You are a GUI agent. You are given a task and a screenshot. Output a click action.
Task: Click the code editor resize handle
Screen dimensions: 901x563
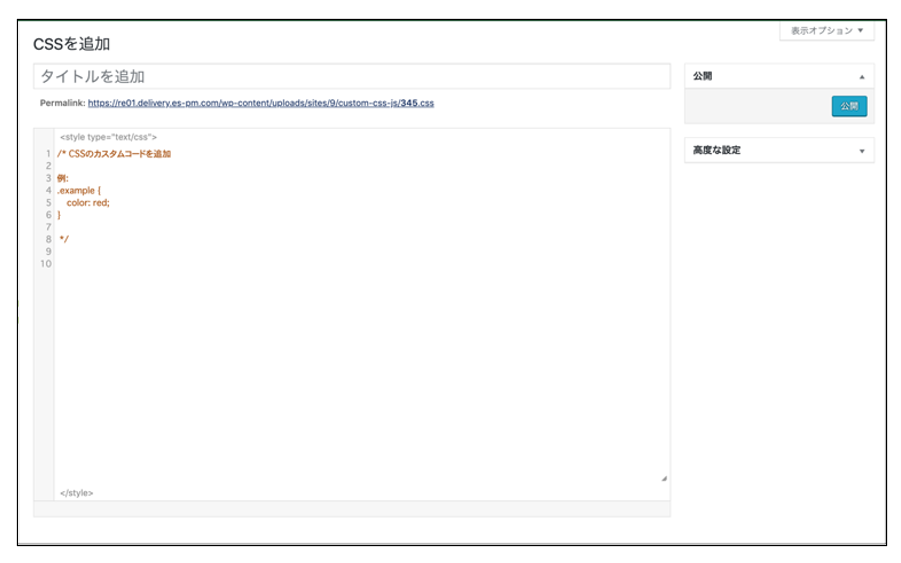(664, 479)
